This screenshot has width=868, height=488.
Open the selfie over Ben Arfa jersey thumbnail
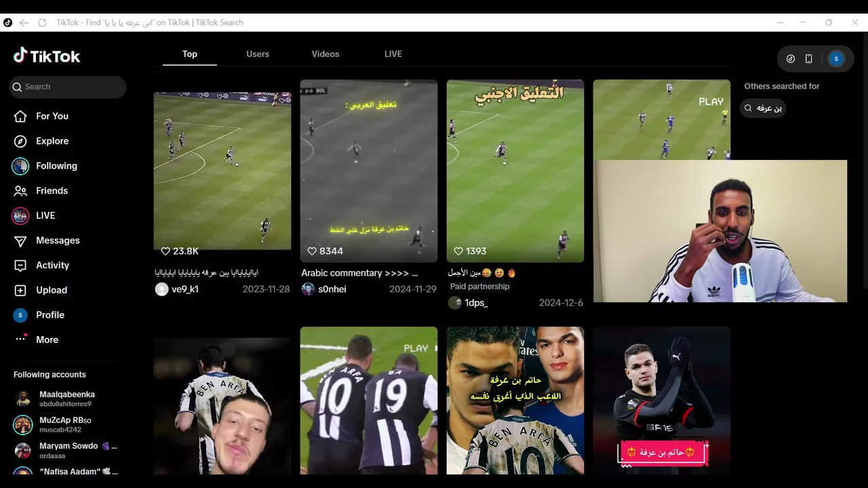(222, 406)
